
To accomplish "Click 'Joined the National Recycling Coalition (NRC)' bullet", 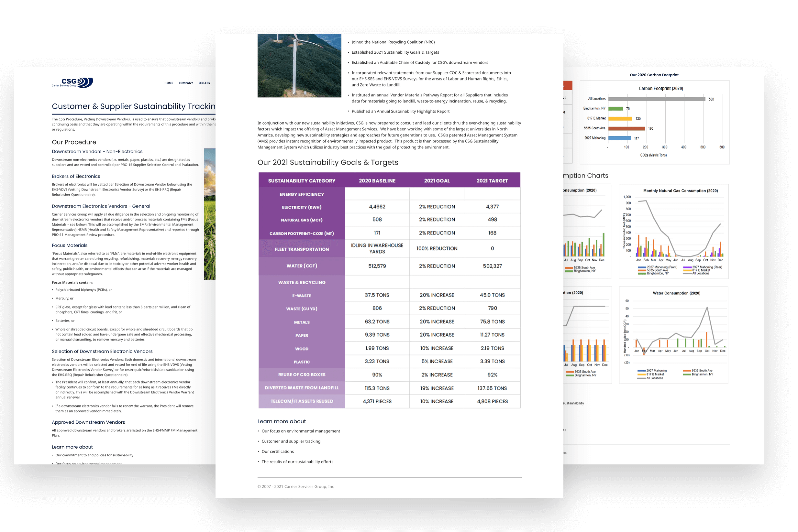I will 393,42.
